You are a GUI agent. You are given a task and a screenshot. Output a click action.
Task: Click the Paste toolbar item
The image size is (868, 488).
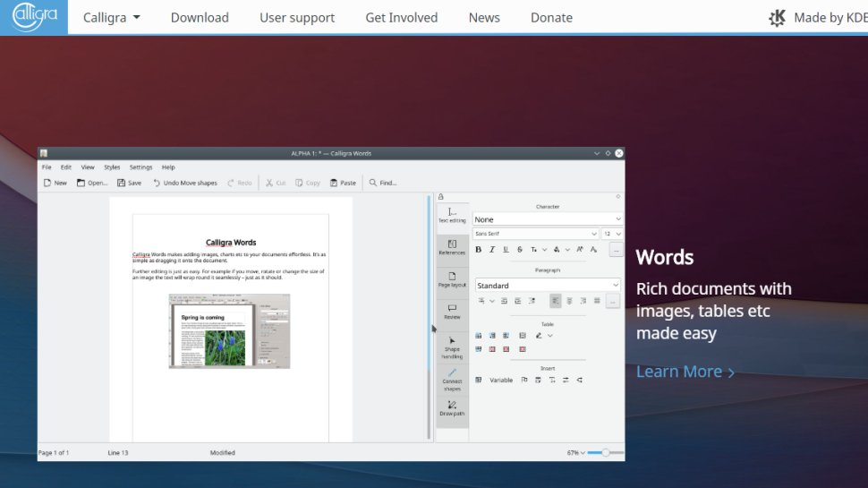(x=343, y=183)
